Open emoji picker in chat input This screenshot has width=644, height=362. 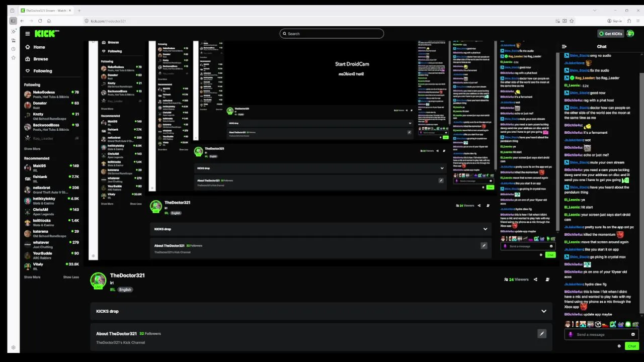click(x=633, y=334)
